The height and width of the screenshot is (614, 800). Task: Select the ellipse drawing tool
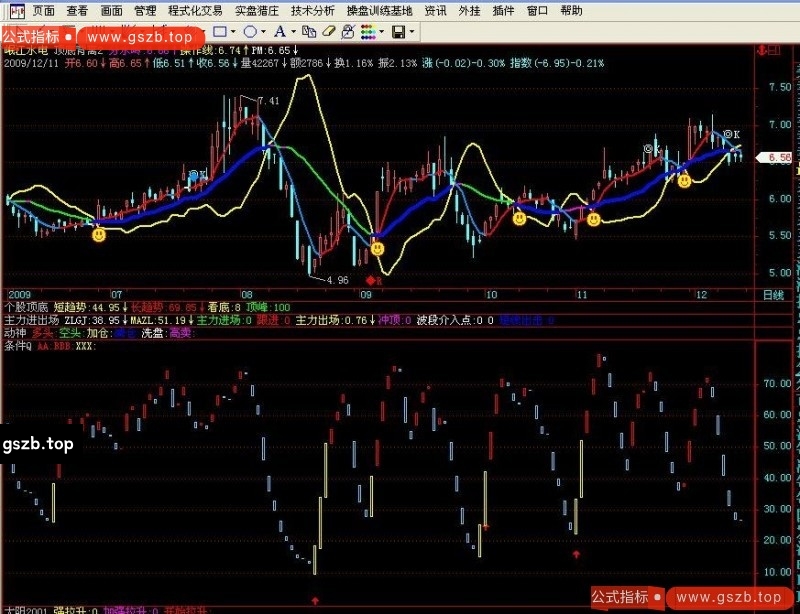point(251,32)
